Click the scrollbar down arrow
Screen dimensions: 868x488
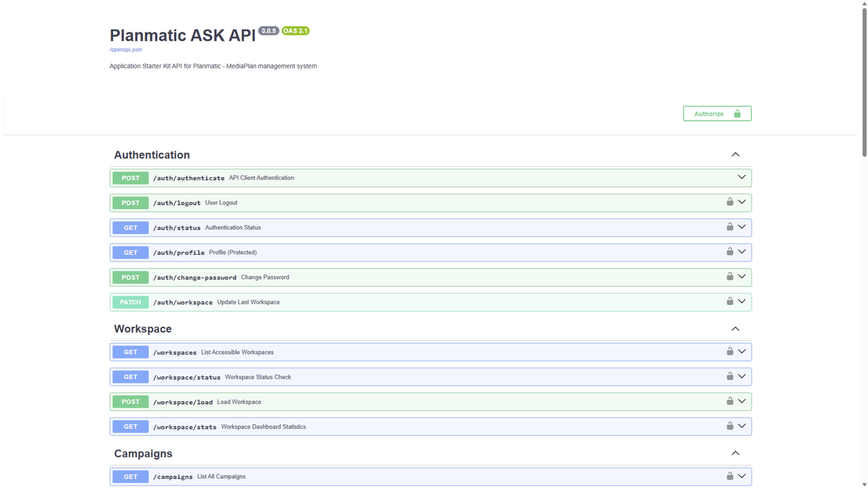point(864,485)
